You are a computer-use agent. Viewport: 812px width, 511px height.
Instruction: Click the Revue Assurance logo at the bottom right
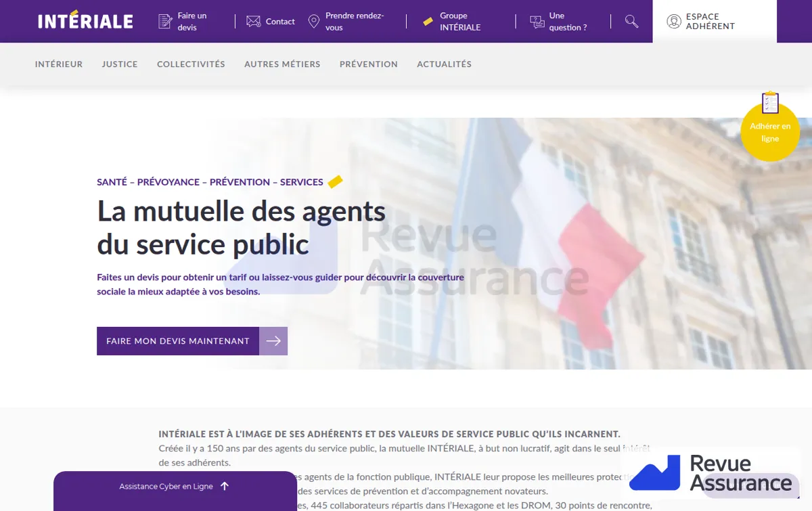(x=710, y=472)
